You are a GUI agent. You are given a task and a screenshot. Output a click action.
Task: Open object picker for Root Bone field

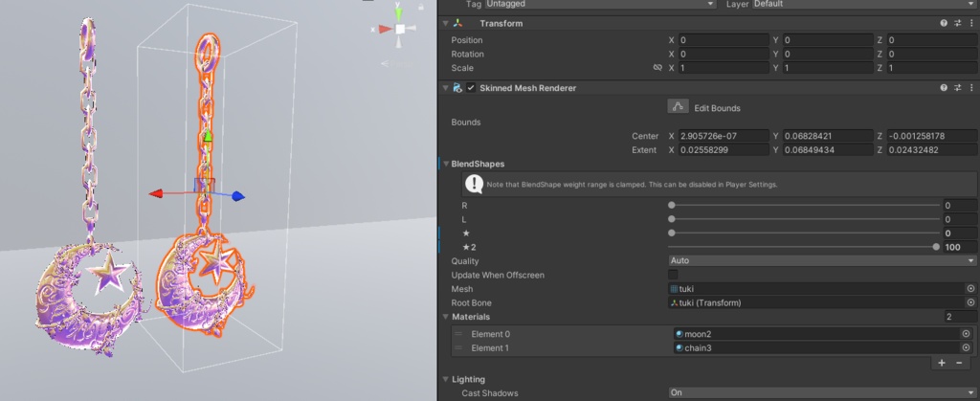click(970, 303)
